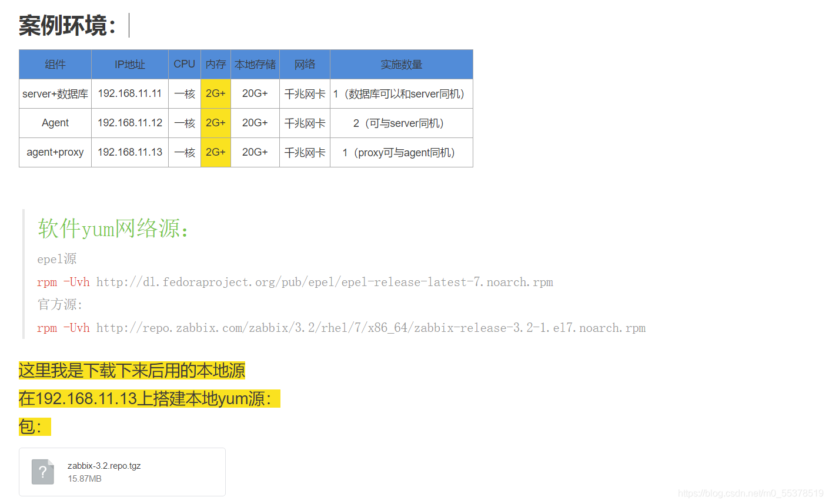Viewport: 829px width, 504px height.
Task: Click the 网络 table header
Action: click(305, 65)
